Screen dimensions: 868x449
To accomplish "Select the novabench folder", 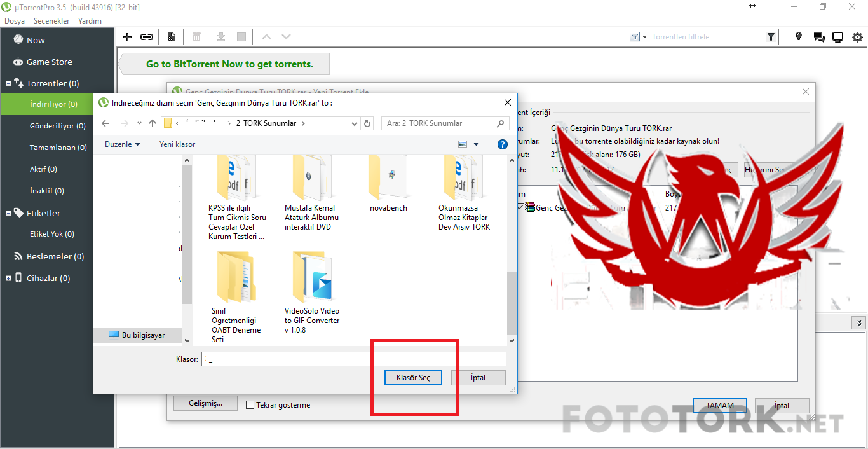I will pos(388,184).
